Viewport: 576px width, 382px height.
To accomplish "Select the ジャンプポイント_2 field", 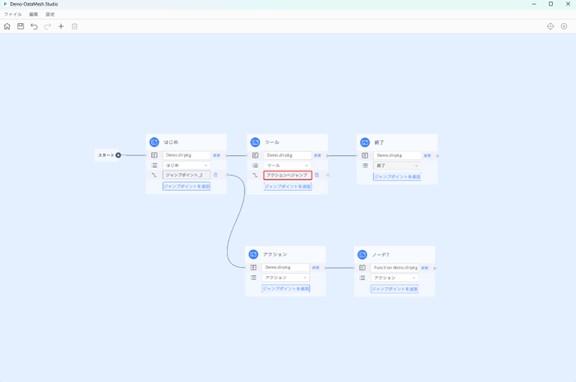I will (x=186, y=175).
